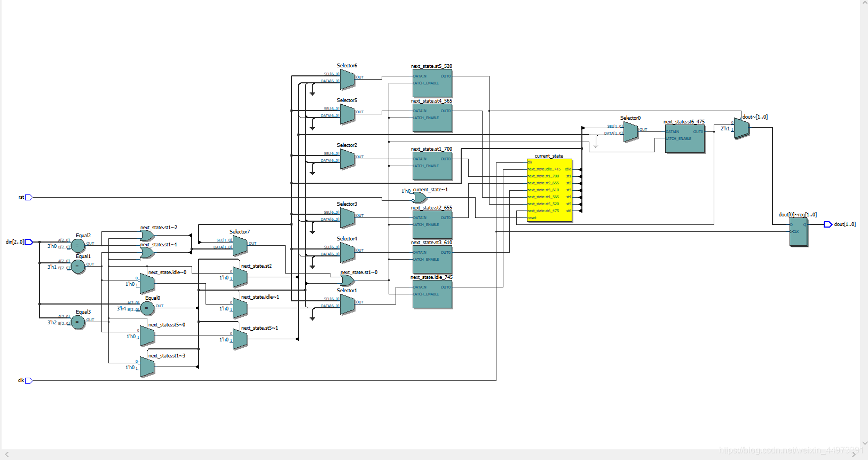Select the next_state.st5~1 mux symbol

pos(240,339)
